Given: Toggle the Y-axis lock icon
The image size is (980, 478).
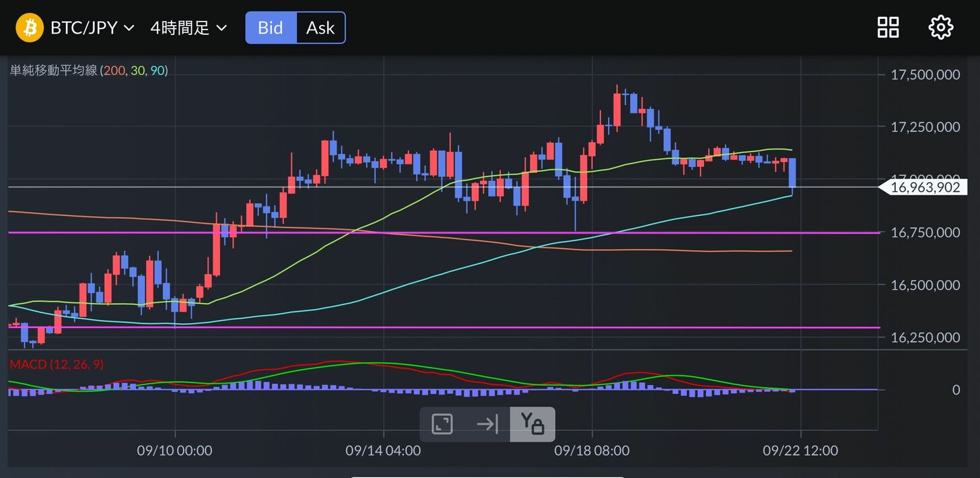Looking at the screenshot, I should click(x=532, y=424).
